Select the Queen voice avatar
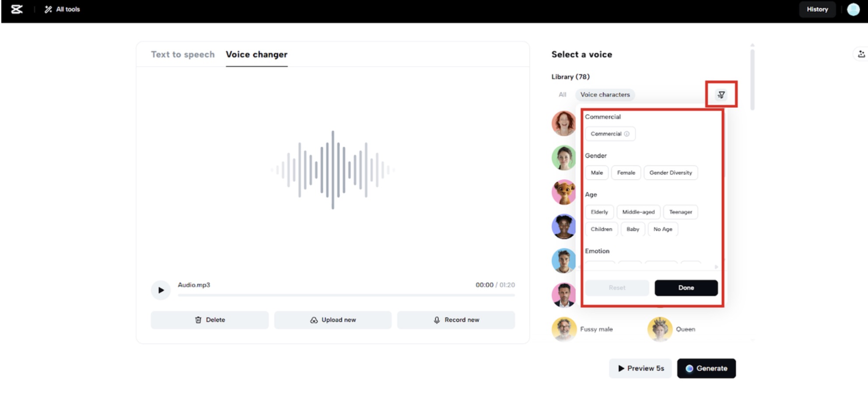The image size is (868, 394). (x=659, y=329)
